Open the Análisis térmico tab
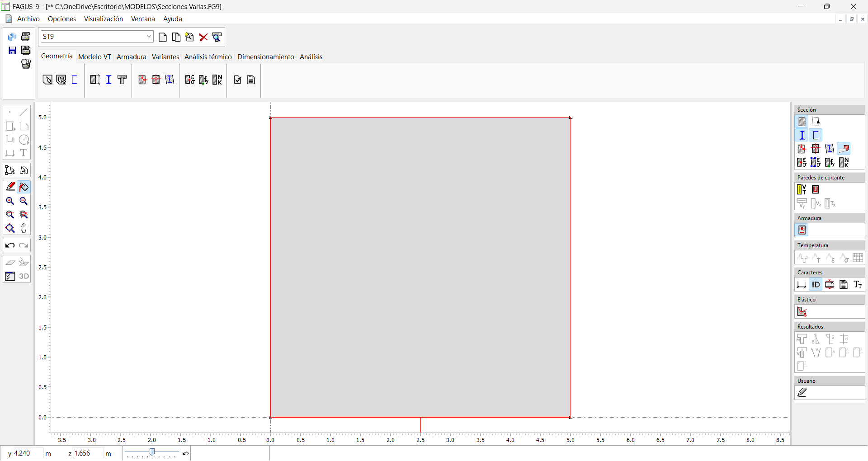The width and height of the screenshot is (868, 461). (x=208, y=57)
